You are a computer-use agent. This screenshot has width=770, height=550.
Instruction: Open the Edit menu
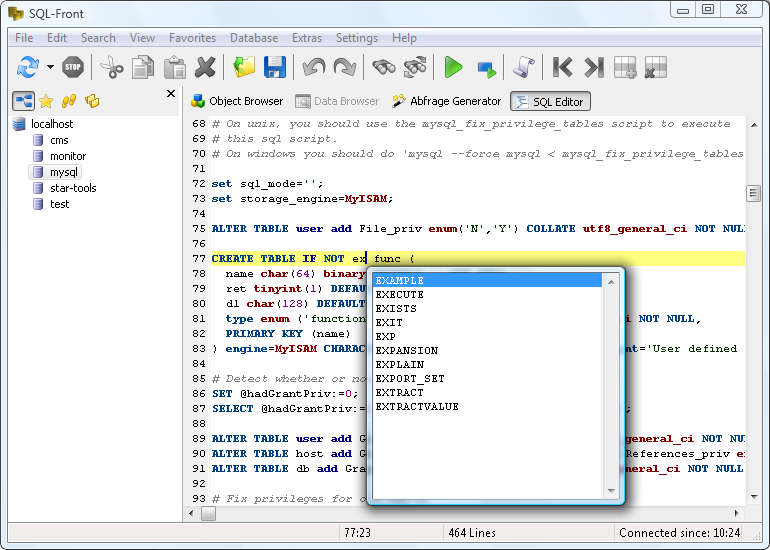(x=57, y=38)
